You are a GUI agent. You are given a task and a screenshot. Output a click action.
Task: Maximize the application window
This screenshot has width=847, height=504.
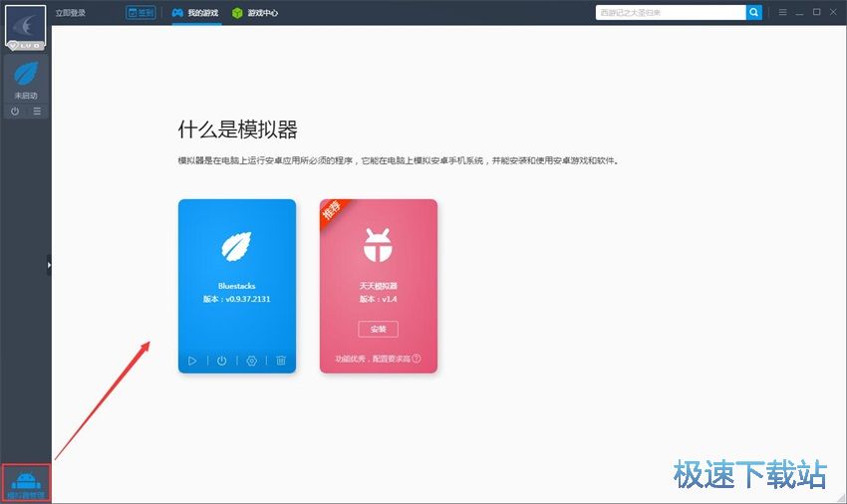tap(817, 12)
